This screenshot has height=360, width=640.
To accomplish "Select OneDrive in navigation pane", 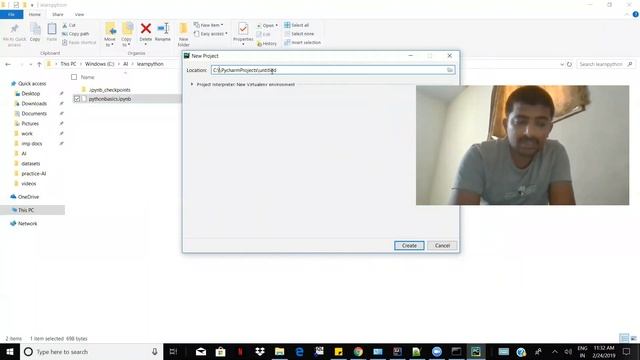I will click(x=28, y=197).
